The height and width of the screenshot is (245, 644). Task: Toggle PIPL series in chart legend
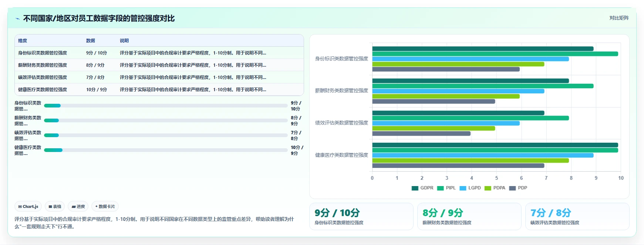click(x=446, y=188)
